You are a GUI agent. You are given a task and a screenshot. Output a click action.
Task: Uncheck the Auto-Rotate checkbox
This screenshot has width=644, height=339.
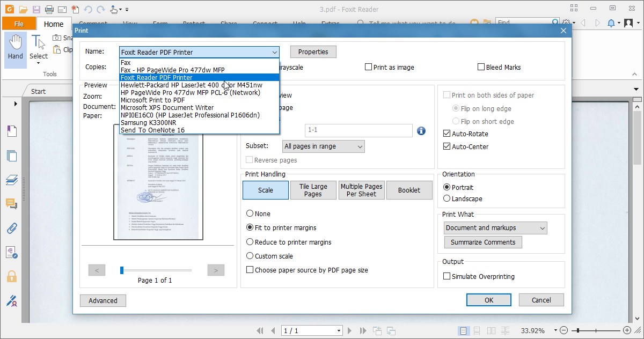(x=447, y=134)
